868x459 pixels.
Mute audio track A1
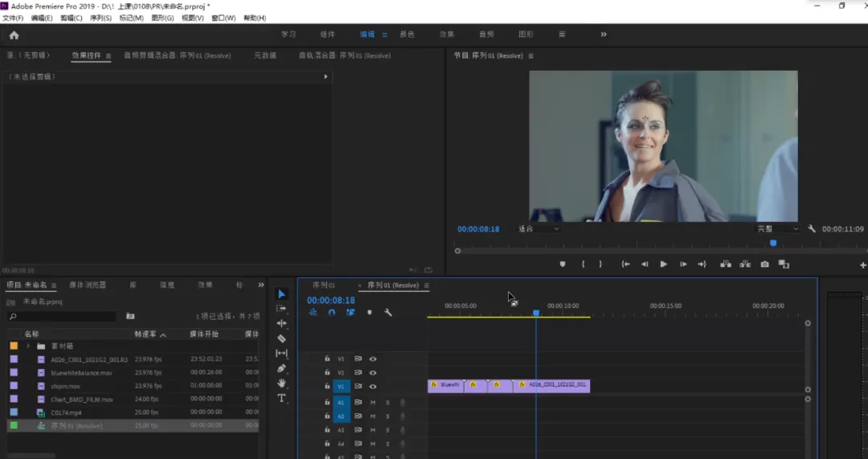373,402
